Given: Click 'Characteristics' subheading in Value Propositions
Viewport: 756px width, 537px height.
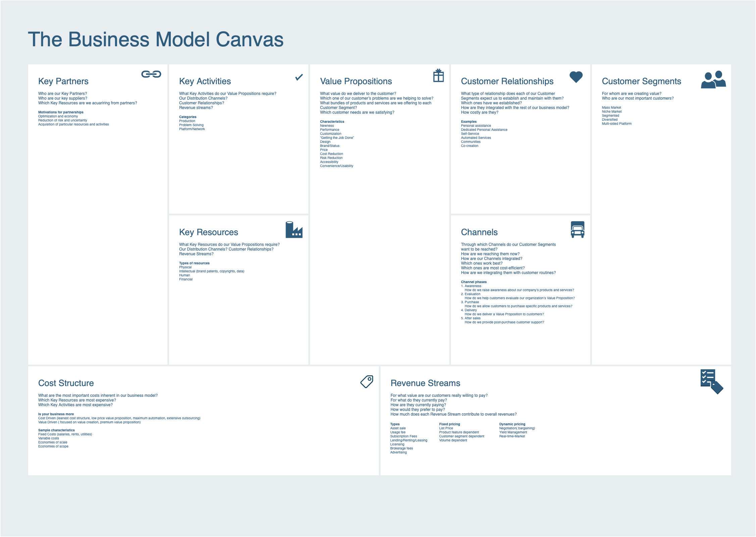Looking at the screenshot, I should (332, 122).
